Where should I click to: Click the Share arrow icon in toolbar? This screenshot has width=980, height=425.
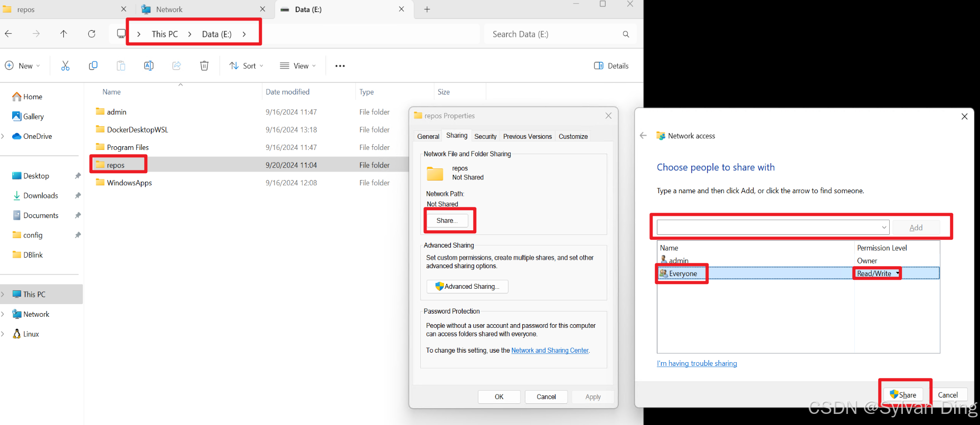pyautogui.click(x=176, y=65)
